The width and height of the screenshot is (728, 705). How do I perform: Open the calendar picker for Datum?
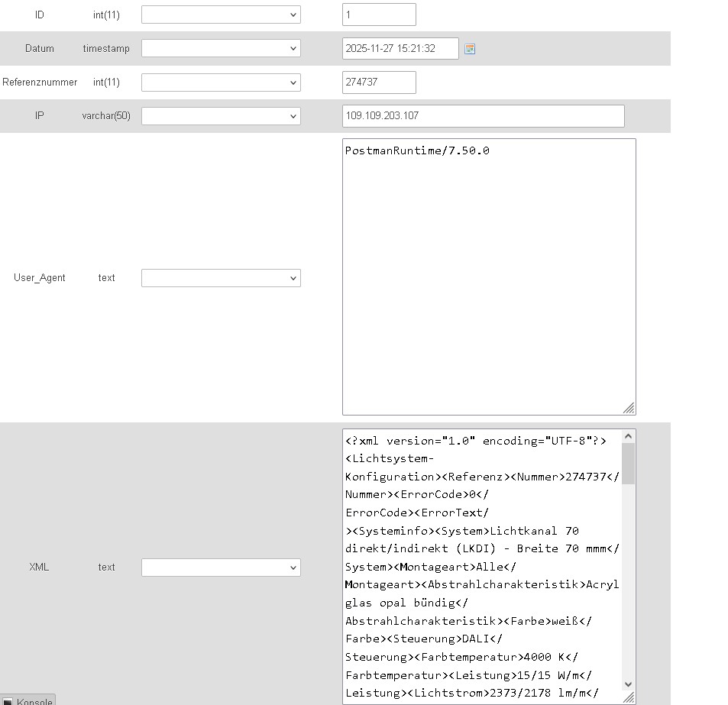pyautogui.click(x=470, y=49)
